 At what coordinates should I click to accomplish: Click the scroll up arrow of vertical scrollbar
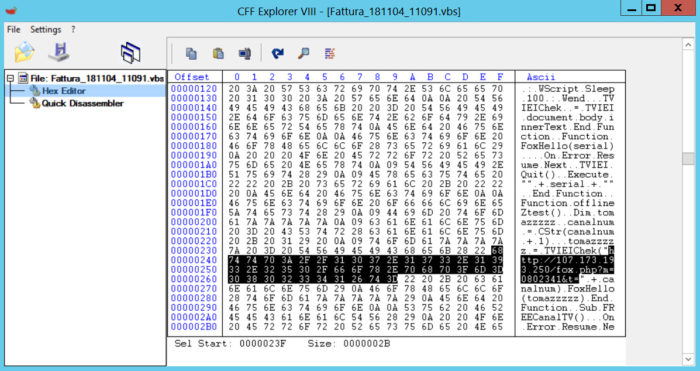(x=688, y=44)
